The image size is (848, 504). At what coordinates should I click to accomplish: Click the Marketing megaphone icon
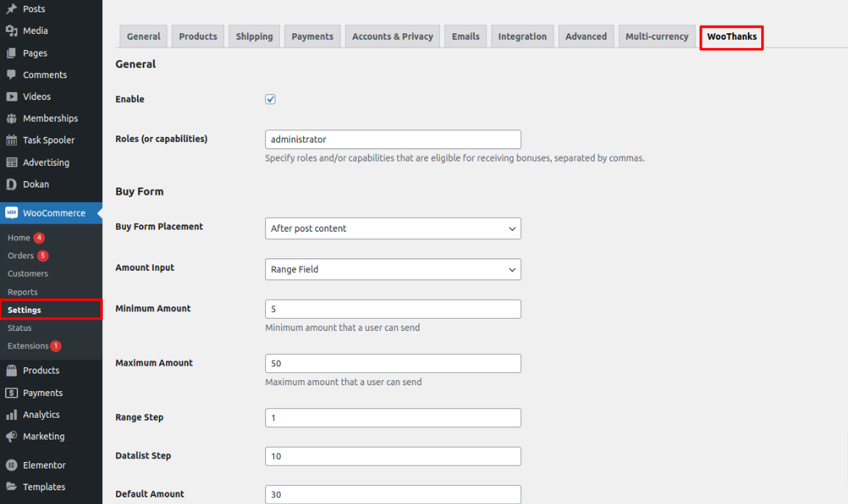click(x=10, y=436)
